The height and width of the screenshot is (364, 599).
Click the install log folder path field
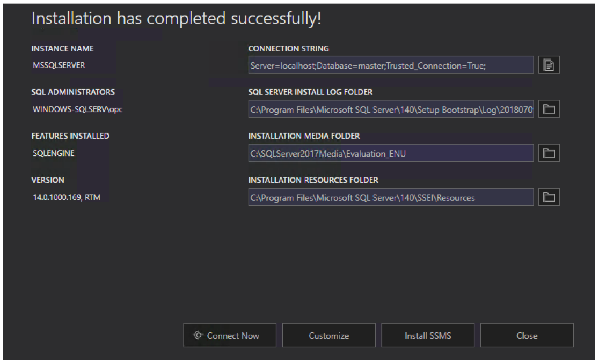pos(391,109)
